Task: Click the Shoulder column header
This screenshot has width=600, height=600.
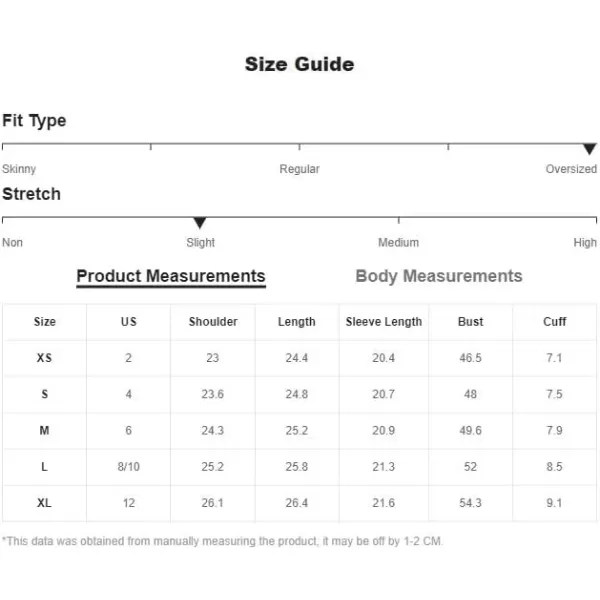Action: (x=213, y=322)
